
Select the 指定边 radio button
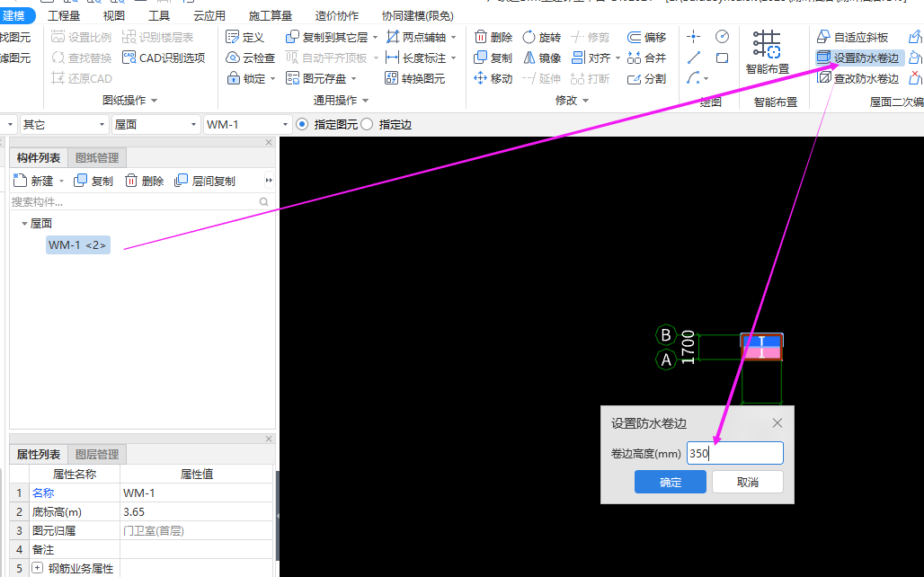pos(367,124)
